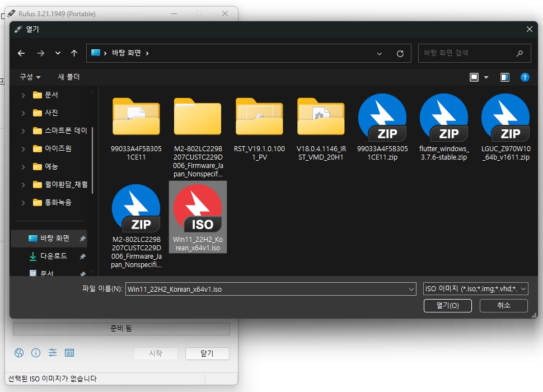Image resolution: width=543 pixels, height=392 pixels.
Task: Show Rufus log icon
Action: click(x=69, y=353)
